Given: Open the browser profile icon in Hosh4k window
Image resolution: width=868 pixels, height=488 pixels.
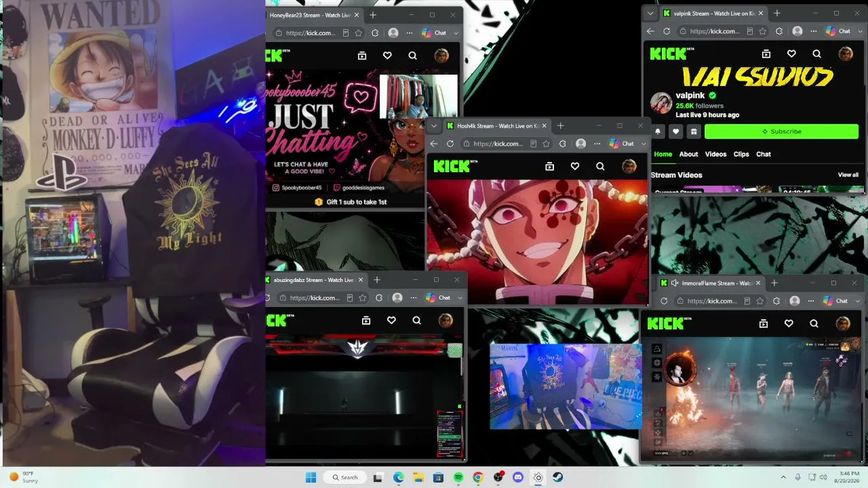Looking at the screenshot, I should pyautogui.click(x=580, y=144).
